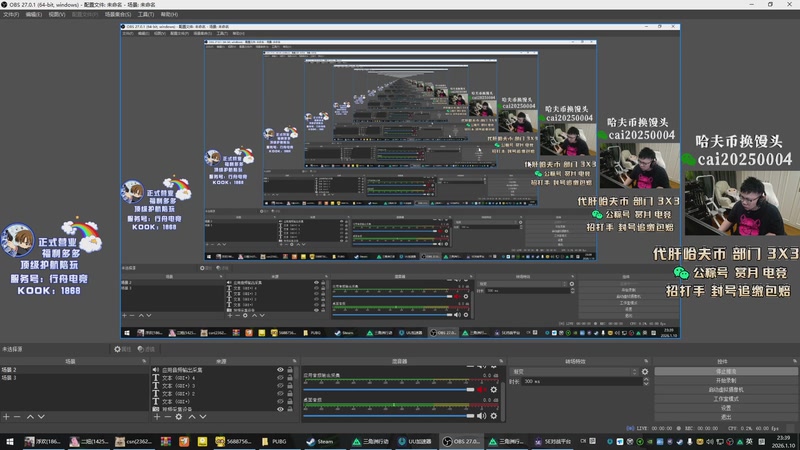The image size is (800, 450).
Task: Click the 设置 settings button in controls
Action: 726,408
